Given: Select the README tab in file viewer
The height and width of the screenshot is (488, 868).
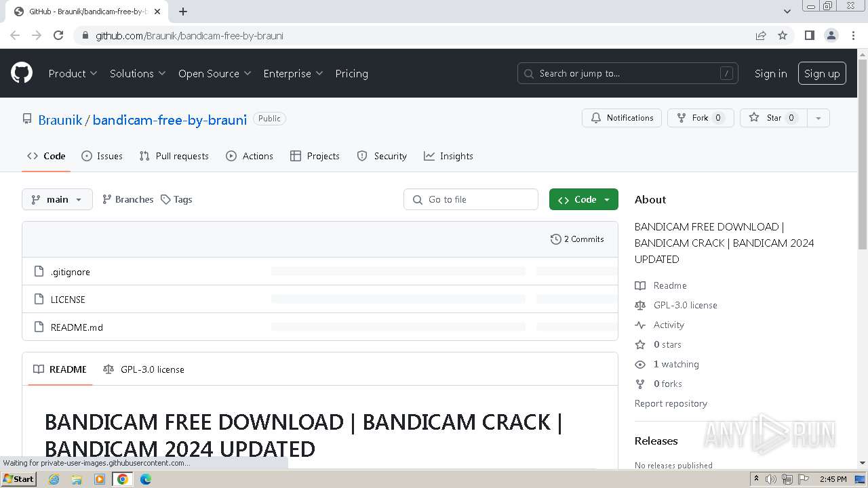Looking at the screenshot, I should [x=60, y=369].
